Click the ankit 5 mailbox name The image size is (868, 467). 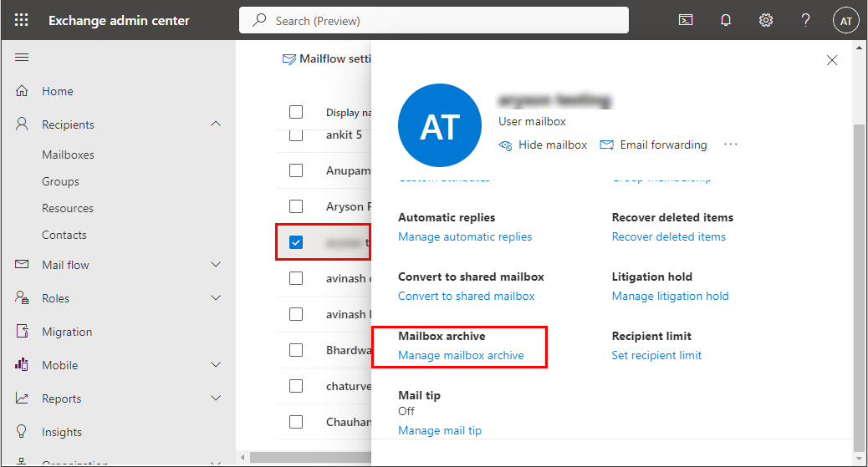tap(344, 135)
